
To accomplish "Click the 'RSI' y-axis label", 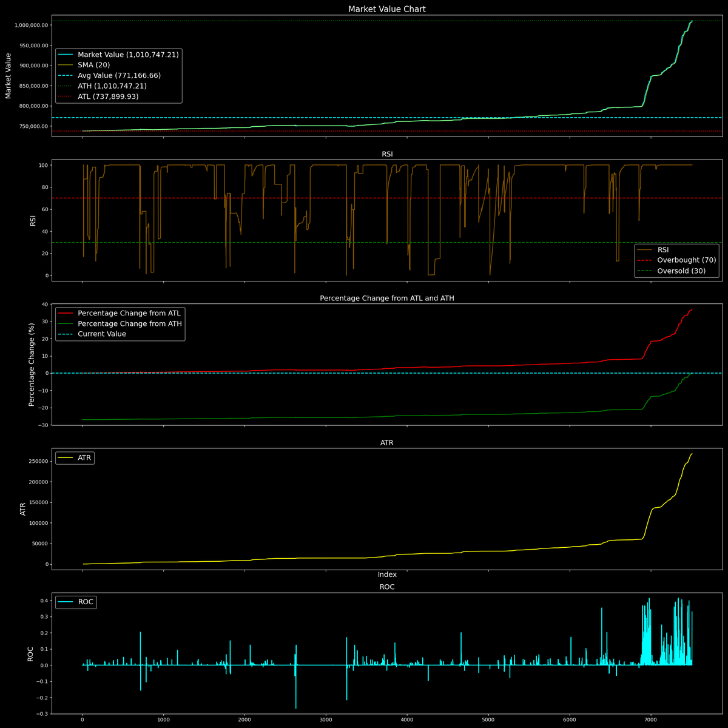I will click(x=33, y=221).
